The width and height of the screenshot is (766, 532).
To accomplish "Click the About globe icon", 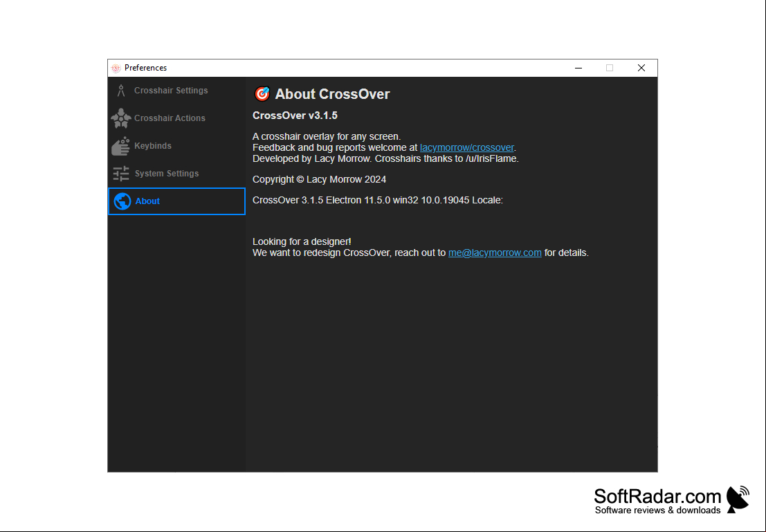I will coord(122,201).
